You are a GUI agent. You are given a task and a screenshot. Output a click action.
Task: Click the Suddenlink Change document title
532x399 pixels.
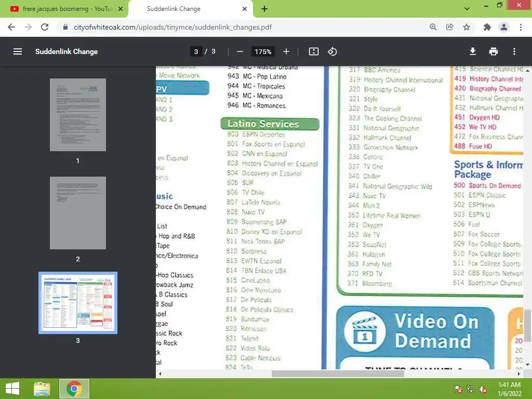[66, 51]
